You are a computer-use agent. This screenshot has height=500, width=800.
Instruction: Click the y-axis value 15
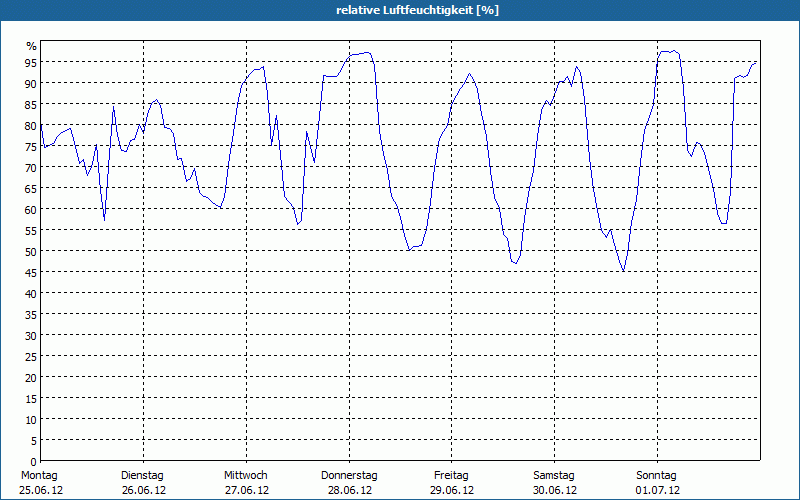click(x=31, y=398)
